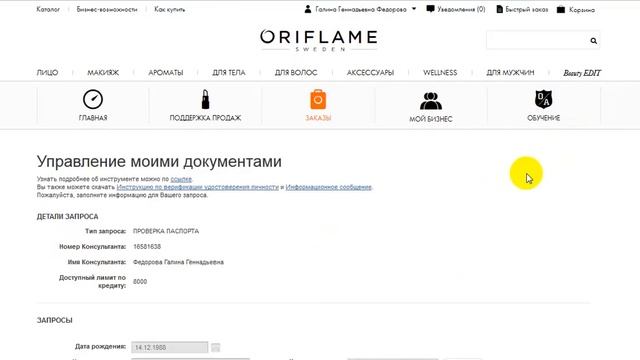This screenshot has height=360, width=640.
Task: Follow the 'ссылке' hyperlink
Action: [181, 179]
